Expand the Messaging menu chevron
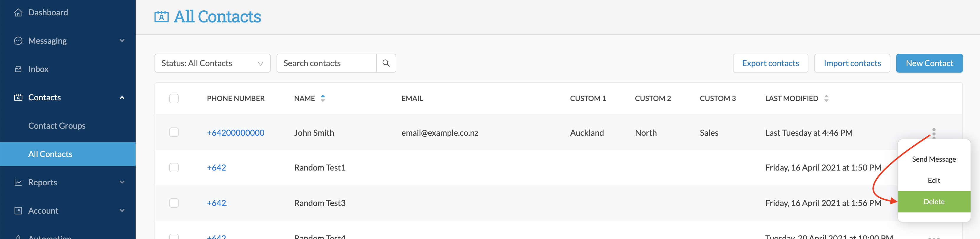This screenshot has width=980, height=239. (x=122, y=41)
